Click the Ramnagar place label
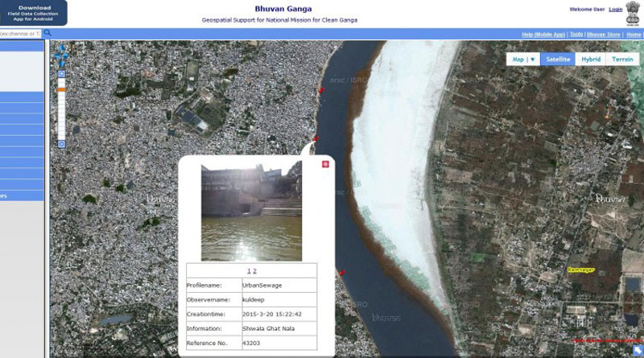 [580, 270]
